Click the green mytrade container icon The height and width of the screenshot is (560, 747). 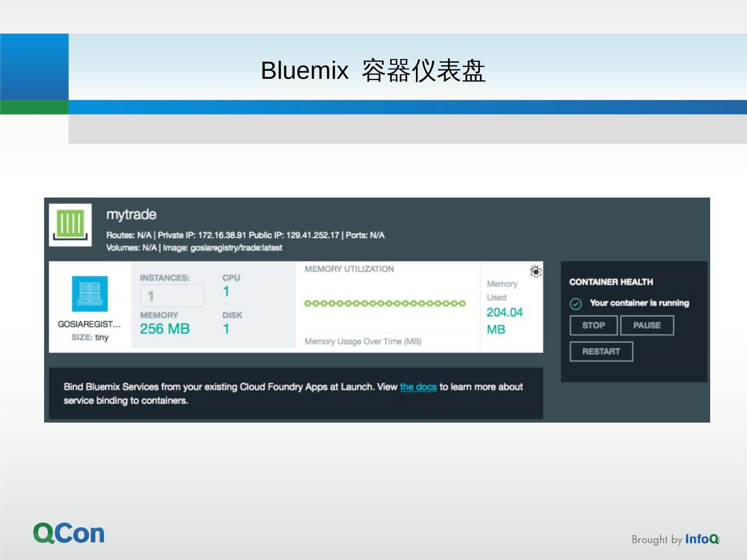pos(71,225)
